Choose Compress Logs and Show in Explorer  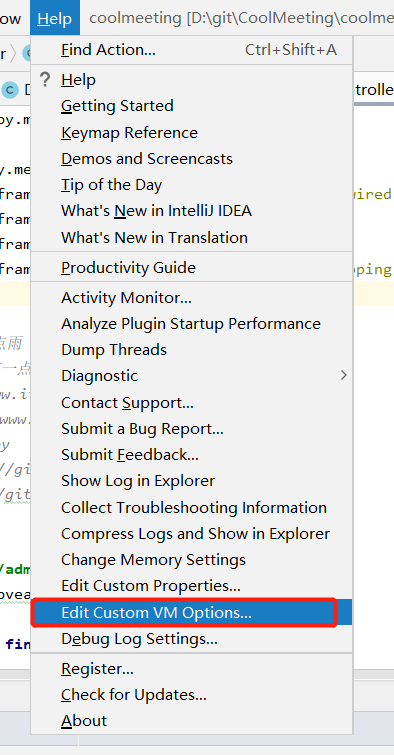(192, 534)
